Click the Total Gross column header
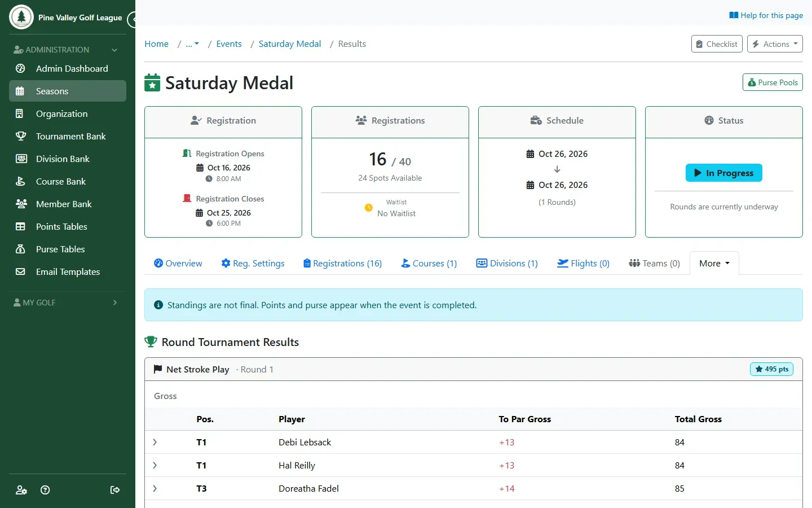The width and height of the screenshot is (812, 508). [x=698, y=419]
